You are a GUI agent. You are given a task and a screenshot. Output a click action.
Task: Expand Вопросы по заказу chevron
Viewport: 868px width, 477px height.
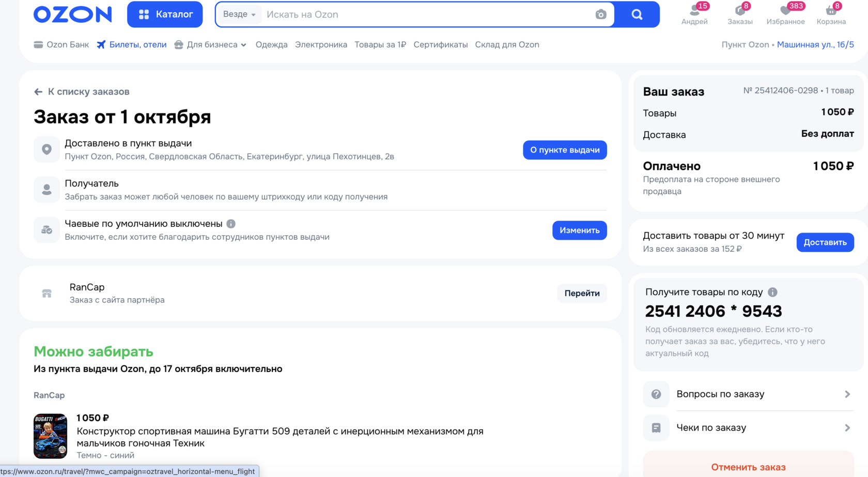click(x=847, y=394)
